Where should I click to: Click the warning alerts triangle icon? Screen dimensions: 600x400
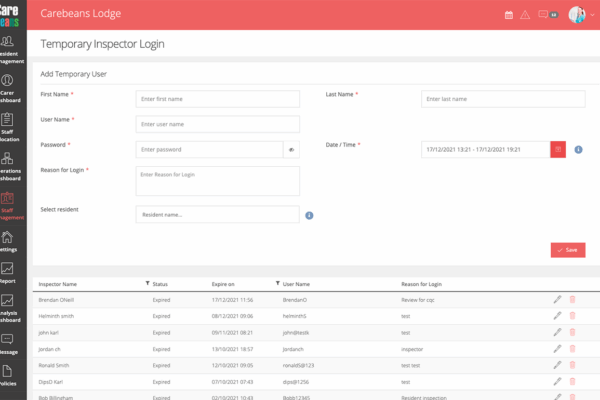click(x=525, y=15)
